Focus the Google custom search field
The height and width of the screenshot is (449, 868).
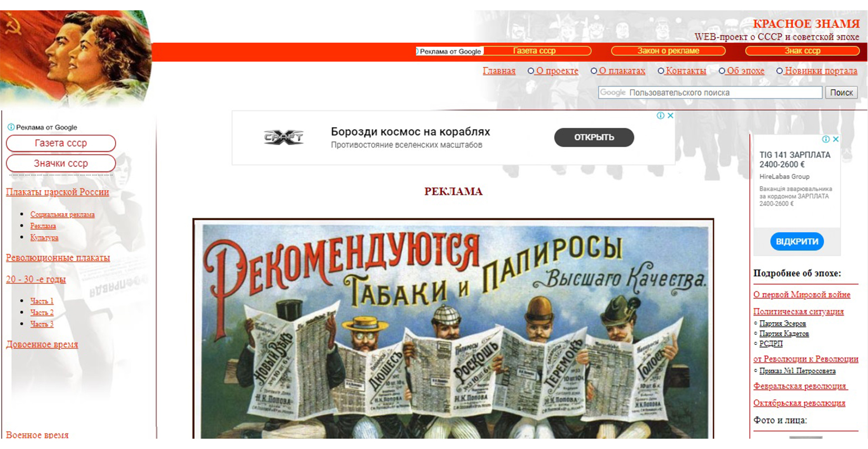point(710,93)
